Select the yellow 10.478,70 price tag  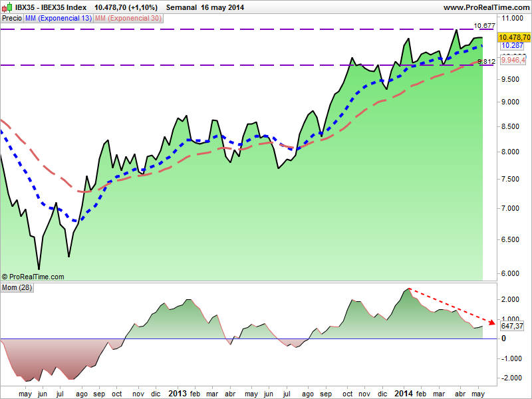pyautogui.click(x=513, y=37)
